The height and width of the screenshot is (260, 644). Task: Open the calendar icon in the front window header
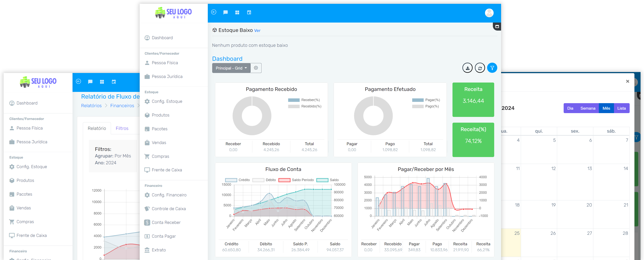tap(249, 12)
